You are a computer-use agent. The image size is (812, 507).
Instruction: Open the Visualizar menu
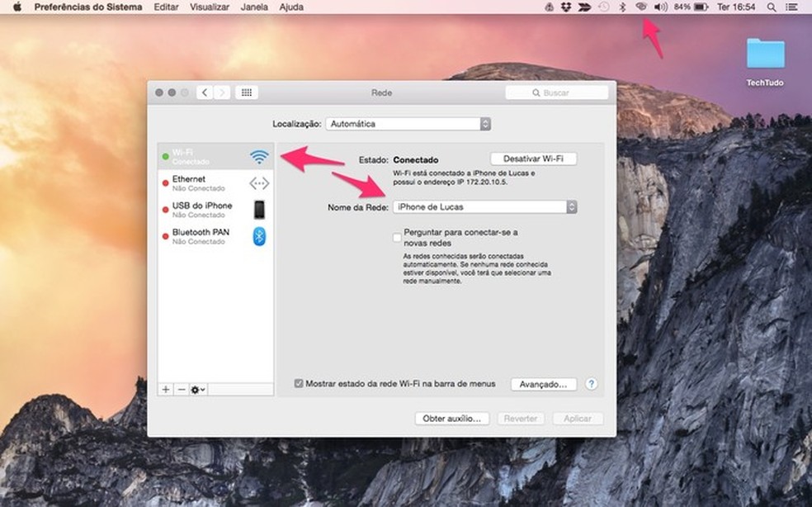pyautogui.click(x=210, y=7)
